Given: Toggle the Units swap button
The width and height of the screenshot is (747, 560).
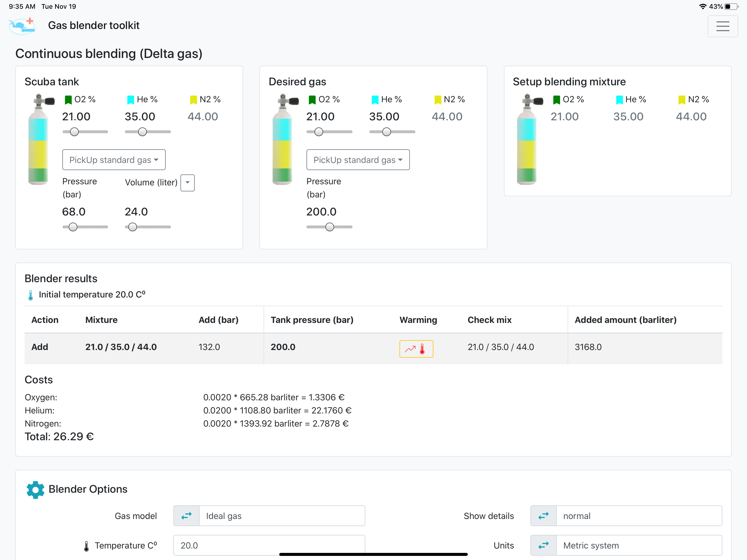Looking at the screenshot, I should tap(543, 545).
